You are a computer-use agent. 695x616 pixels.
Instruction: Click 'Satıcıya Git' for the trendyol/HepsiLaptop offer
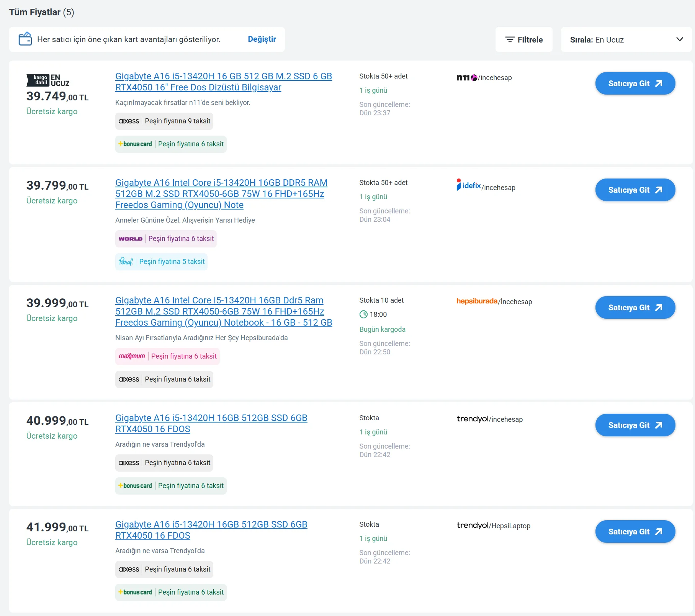pyautogui.click(x=635, y=532)
